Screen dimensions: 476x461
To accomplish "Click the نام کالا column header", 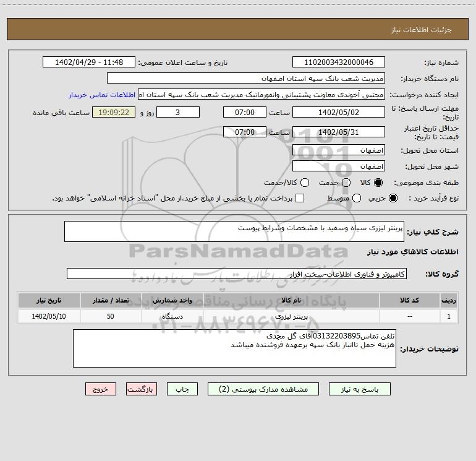I will click(x=291, y=300).
